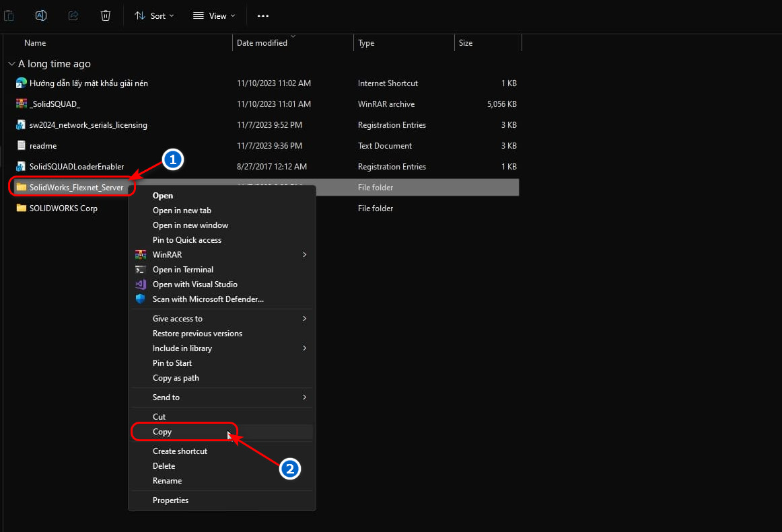
Task: Click the Microsoft Defender shield icon
Action: (x=140, y=299)
